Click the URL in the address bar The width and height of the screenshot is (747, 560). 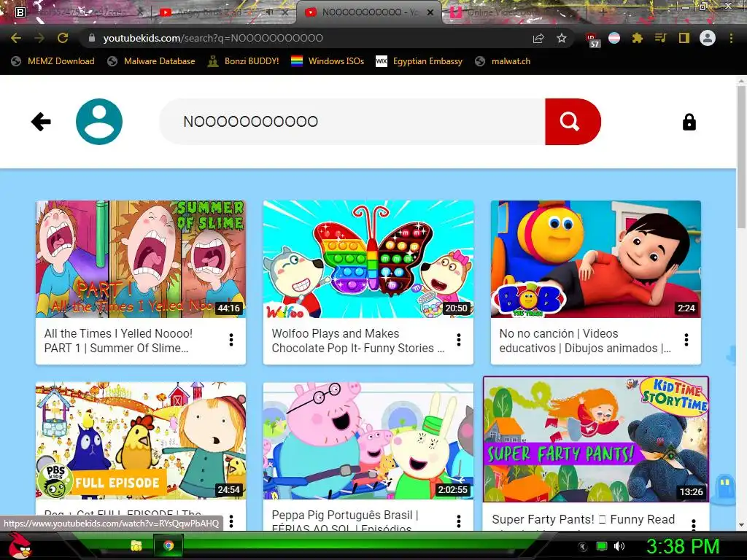pyautogui.click(x=213, y=38)
